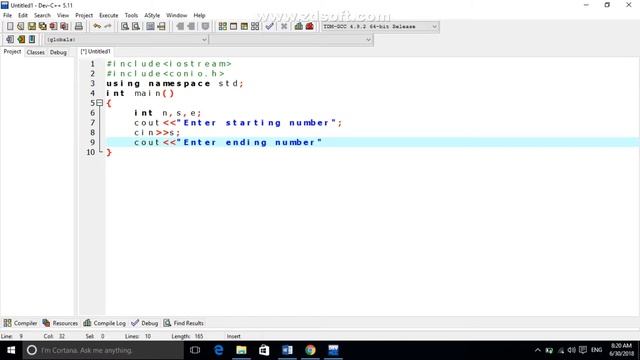Select the Untitled1 editor tab
This screenshot has height=360, width=640.
(x=95, y=51)
